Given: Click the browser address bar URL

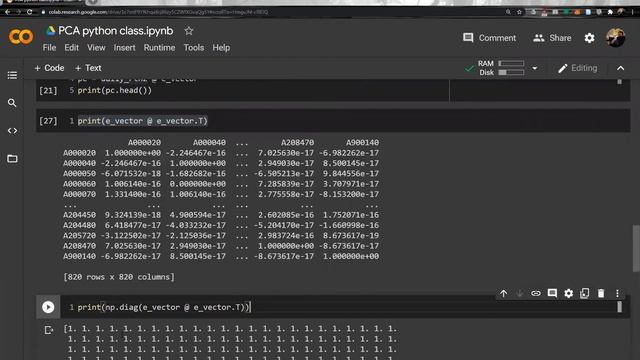Looking at the screenshot, I should (158, 12).
